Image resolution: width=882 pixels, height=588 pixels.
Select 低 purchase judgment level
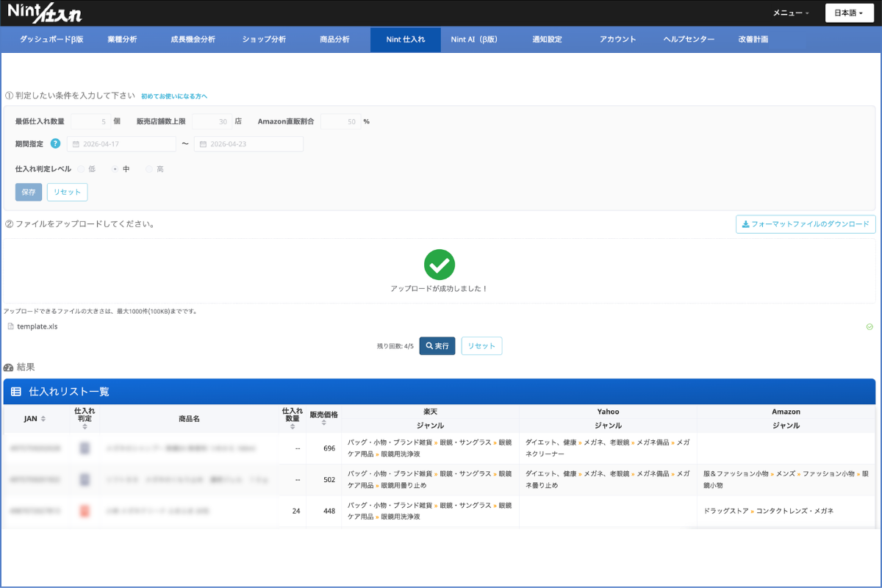[x=81, y=169]
